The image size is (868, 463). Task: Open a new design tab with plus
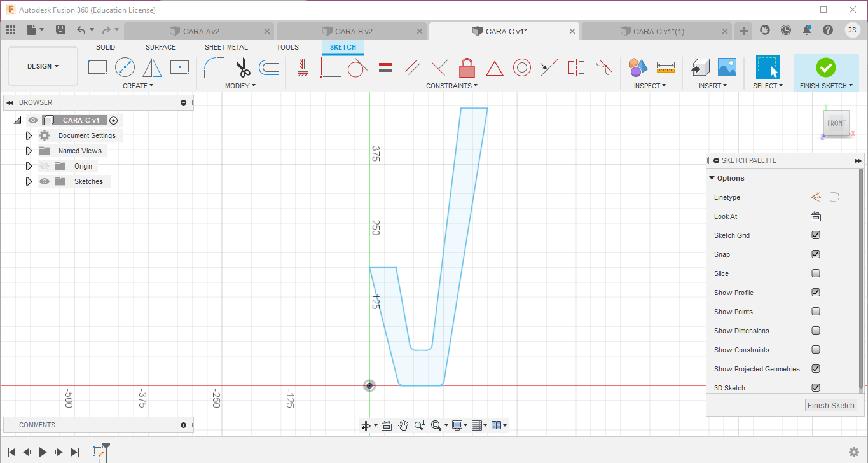point(743,31)
